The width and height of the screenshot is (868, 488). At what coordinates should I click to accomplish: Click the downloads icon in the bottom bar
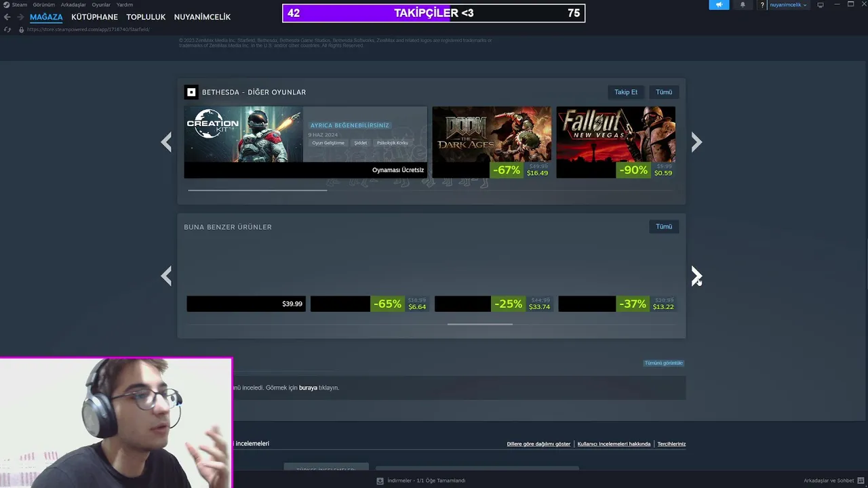tap(380, 481)
